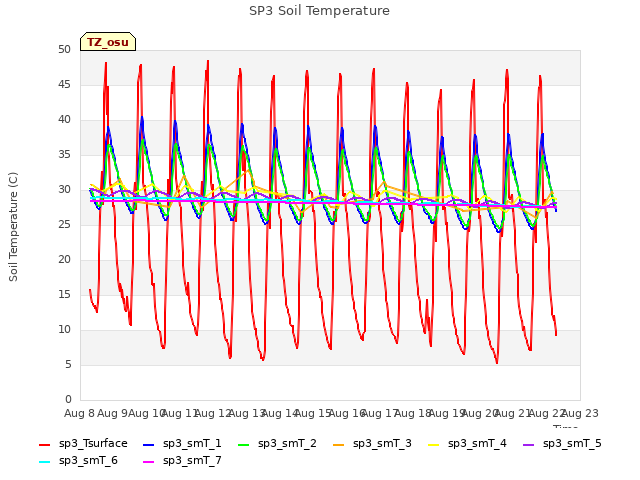Image resolution: width=640 pixels, height=480 pixels.
Task: Toggle sp3_smT_5 legend entry
Action: (x=562, y=443)
